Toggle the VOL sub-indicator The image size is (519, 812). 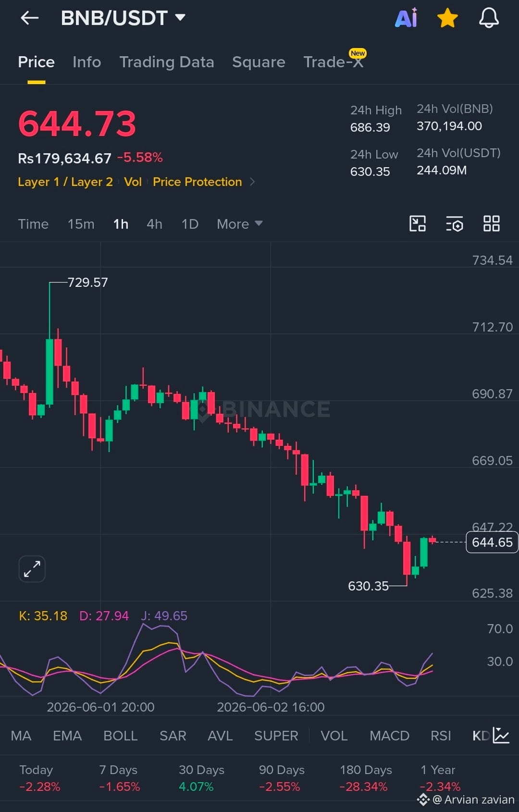(334, 736)
